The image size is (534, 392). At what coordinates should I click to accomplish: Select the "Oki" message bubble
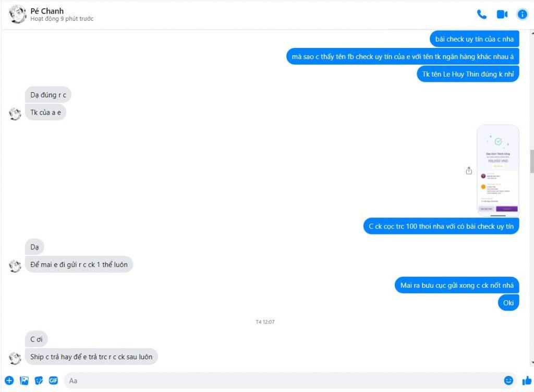(508, 302)
